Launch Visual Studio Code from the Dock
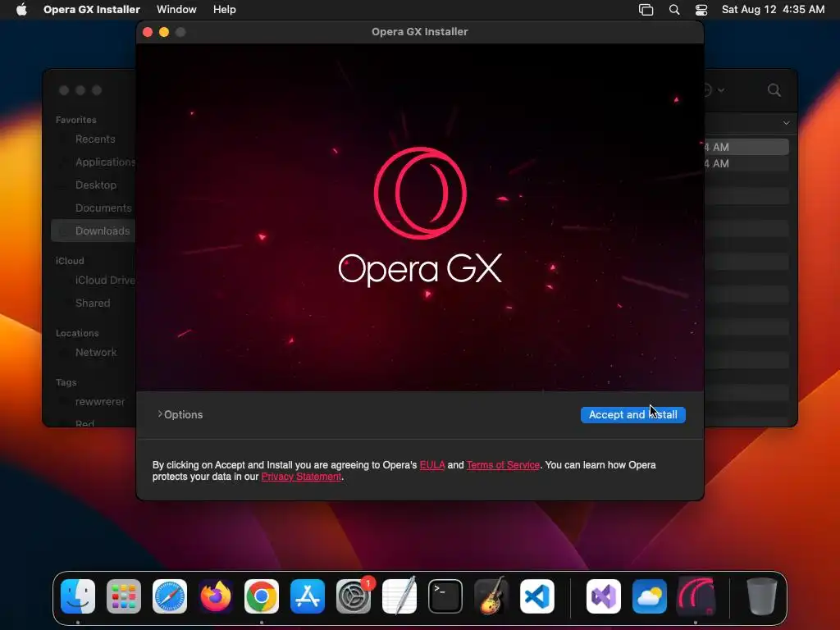Viewport: 840px width, 630px height. click(537, 596)
